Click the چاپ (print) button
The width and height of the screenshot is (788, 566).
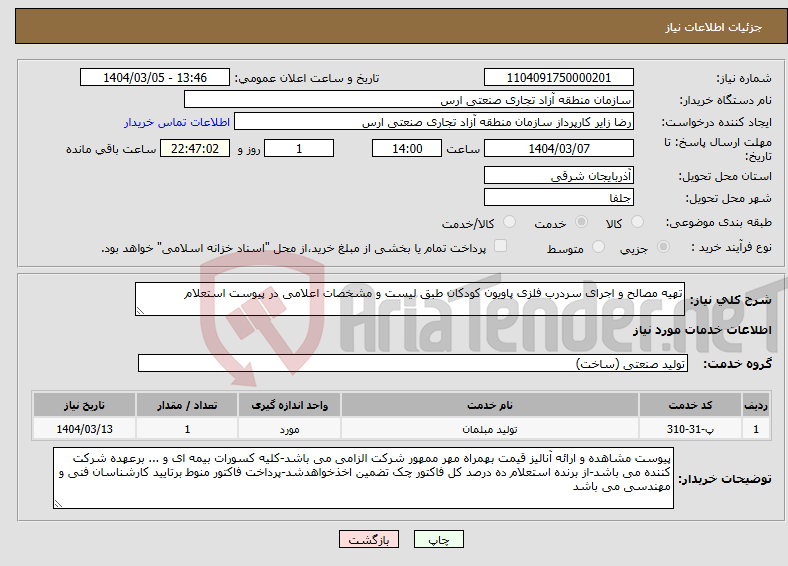point(438,539)
